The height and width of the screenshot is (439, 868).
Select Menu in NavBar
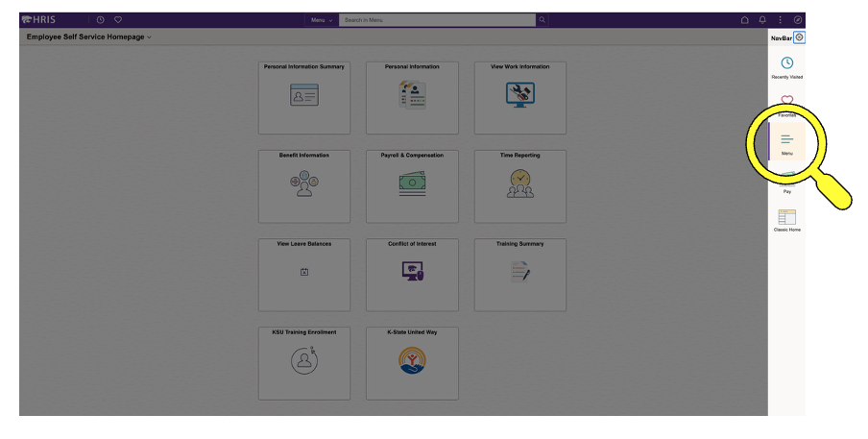tap(786, 142)
